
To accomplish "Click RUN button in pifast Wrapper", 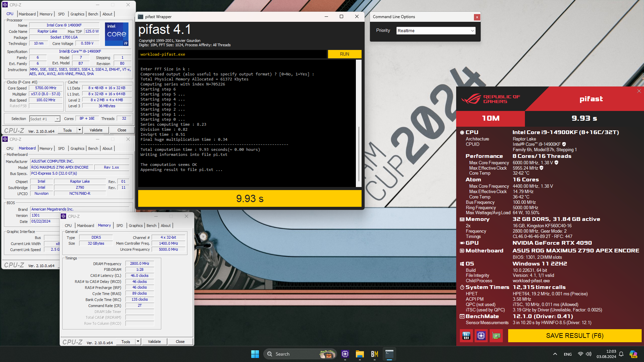I will (x=344, y=54).
